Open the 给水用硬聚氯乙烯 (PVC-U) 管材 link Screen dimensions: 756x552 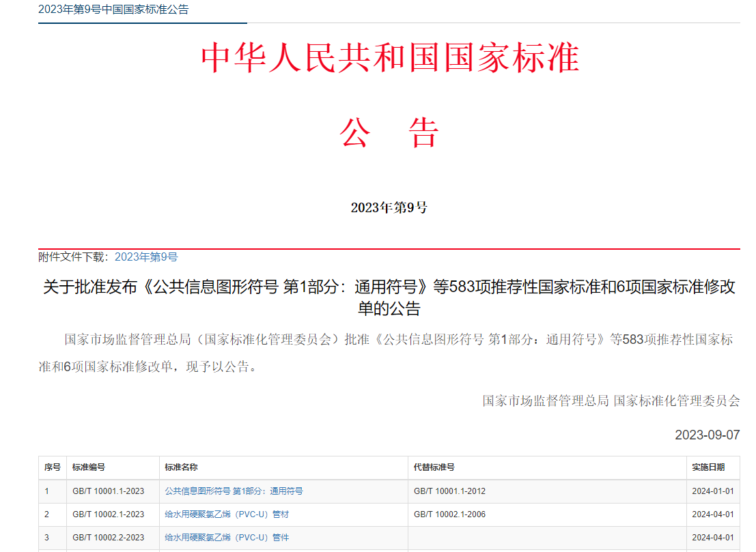pos(227,514)
